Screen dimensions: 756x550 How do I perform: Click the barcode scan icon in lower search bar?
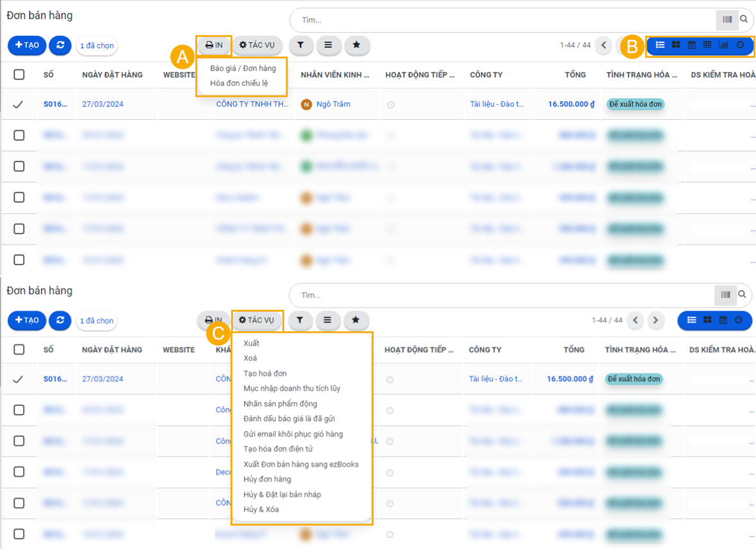(725, 295)
